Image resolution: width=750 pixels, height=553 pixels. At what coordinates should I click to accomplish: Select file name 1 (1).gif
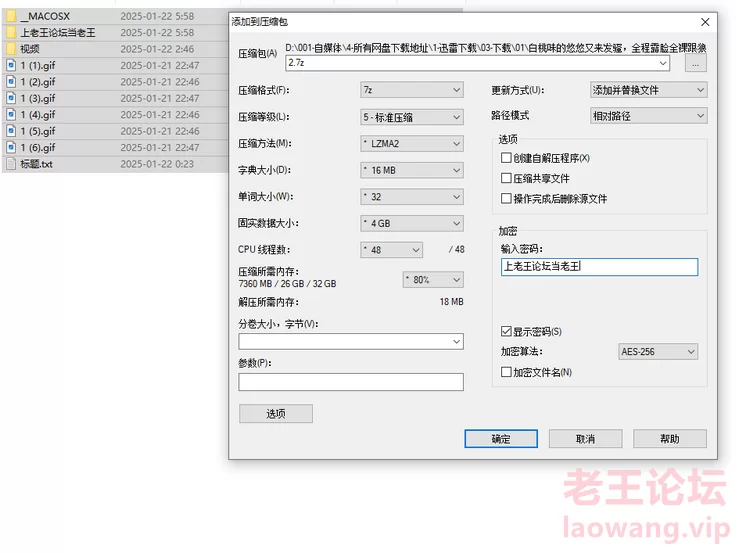point(38,66)
